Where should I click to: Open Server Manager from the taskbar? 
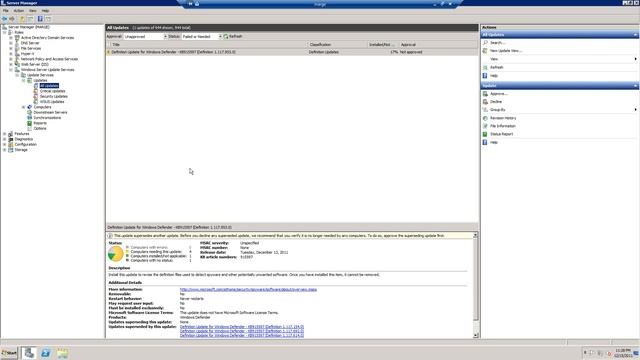point(29,353)
